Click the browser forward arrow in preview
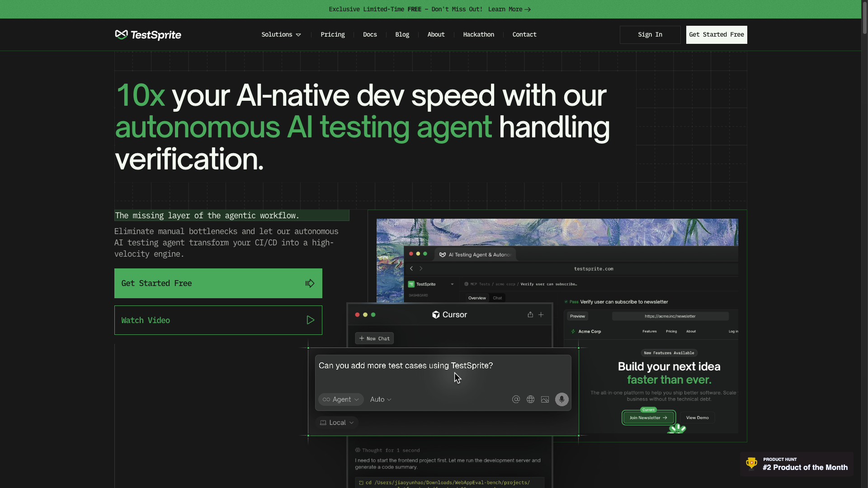The image size is (868, 488). click(x=421, y=269)
